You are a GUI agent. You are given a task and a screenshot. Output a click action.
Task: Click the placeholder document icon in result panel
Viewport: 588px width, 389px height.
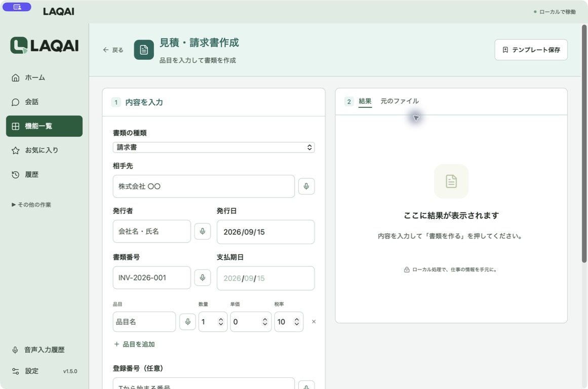point(451,181)
